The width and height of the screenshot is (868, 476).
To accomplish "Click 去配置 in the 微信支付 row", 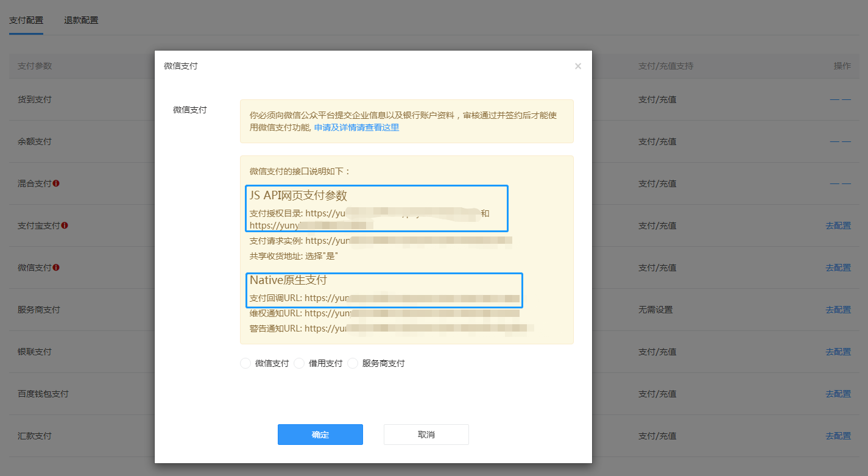I will pos(838,268).
